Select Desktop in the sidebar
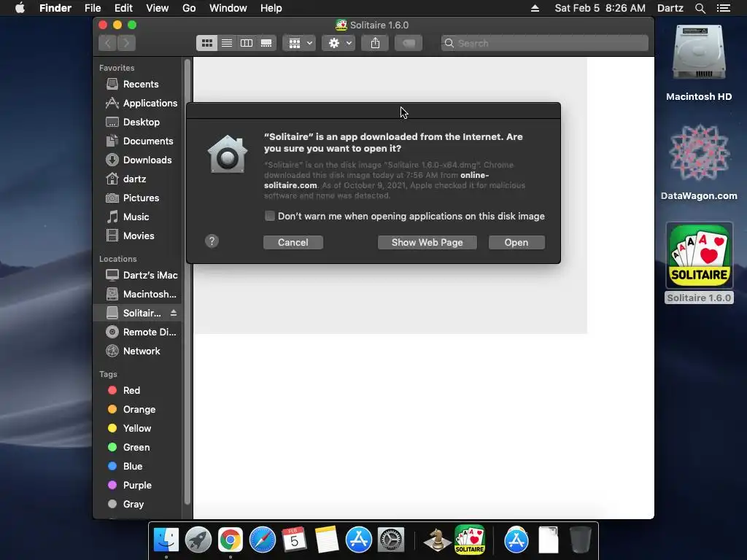The height and width of the screenshot is (560, 747). click(138, 122)
